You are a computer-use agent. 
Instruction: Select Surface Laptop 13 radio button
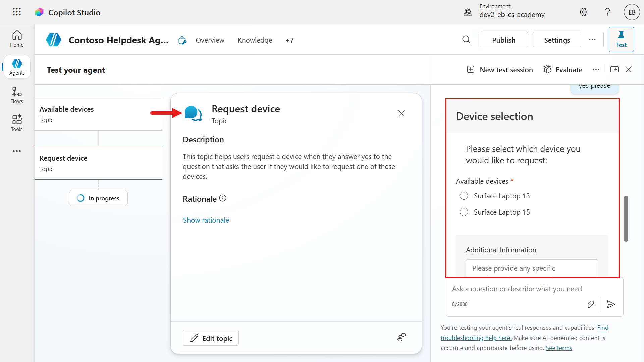[x=464, y=196]
